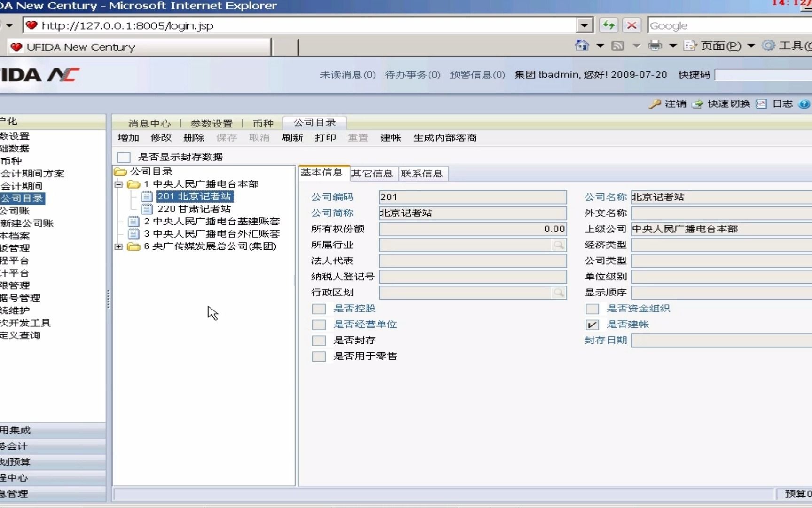Open the home button dropdown arrow
Viewport: 812px width, 508px height.
600,46
